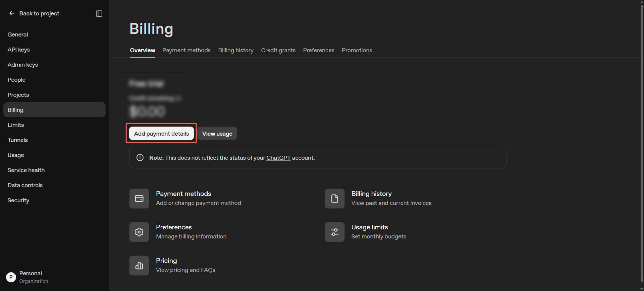The width and height of the screenshot is (644, 291).
Task: Open Usage in sidebar
Action: (54, 155)
